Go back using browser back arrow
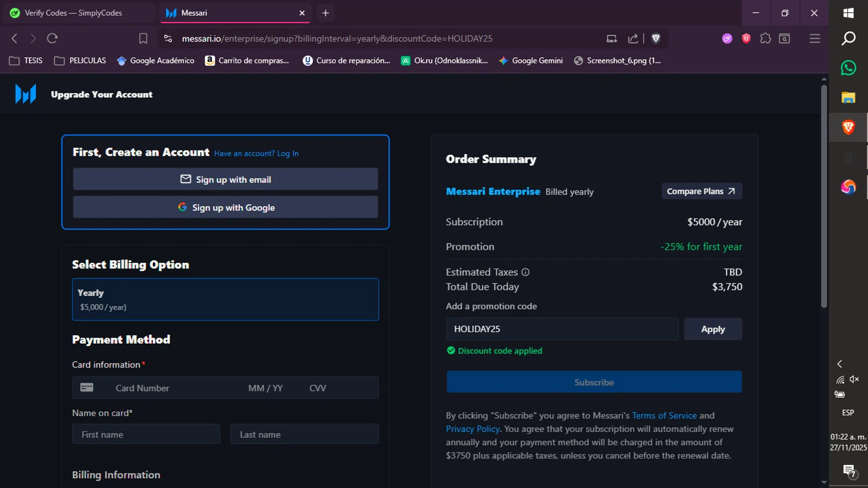The width and height of the screenshot is (868, 488). [14, 38]
